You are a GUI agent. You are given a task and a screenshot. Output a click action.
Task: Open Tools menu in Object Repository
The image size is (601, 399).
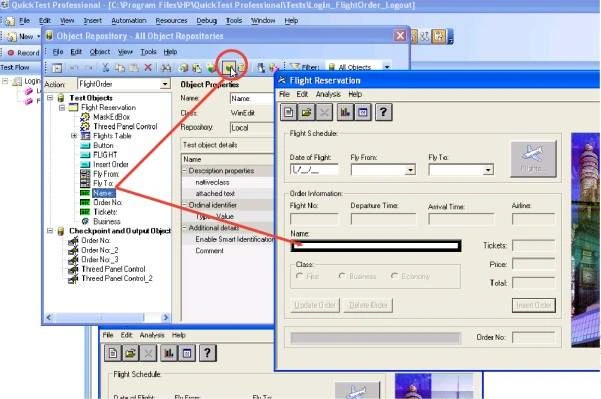point(148,52)
